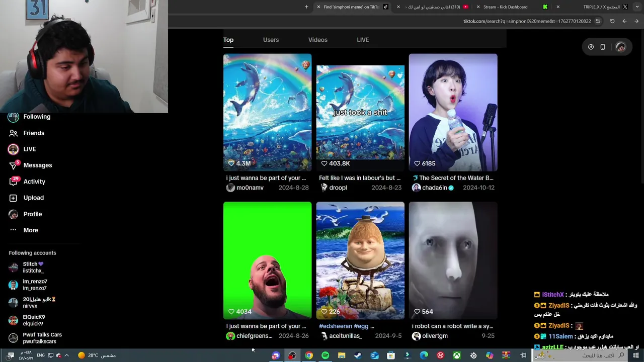The height and width of the screenshot is (362, 644).
Task: Open the chiefgreens green screen video
Action: click(267, 260)
